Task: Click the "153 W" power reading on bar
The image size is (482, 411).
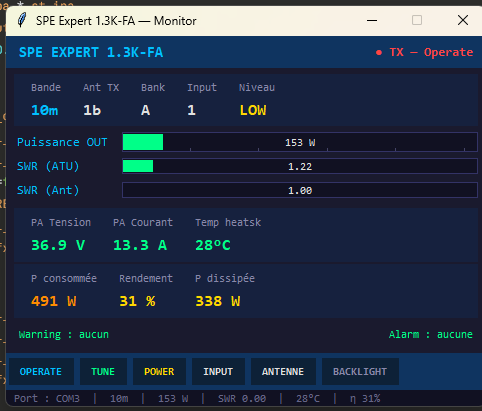Action: tap(300, 143)
